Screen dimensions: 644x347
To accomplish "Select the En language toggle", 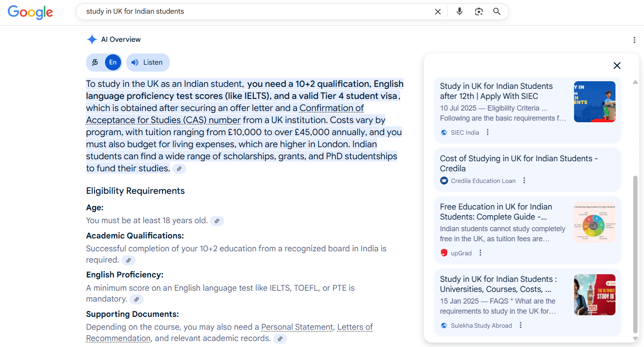I will tap(113, 62).
